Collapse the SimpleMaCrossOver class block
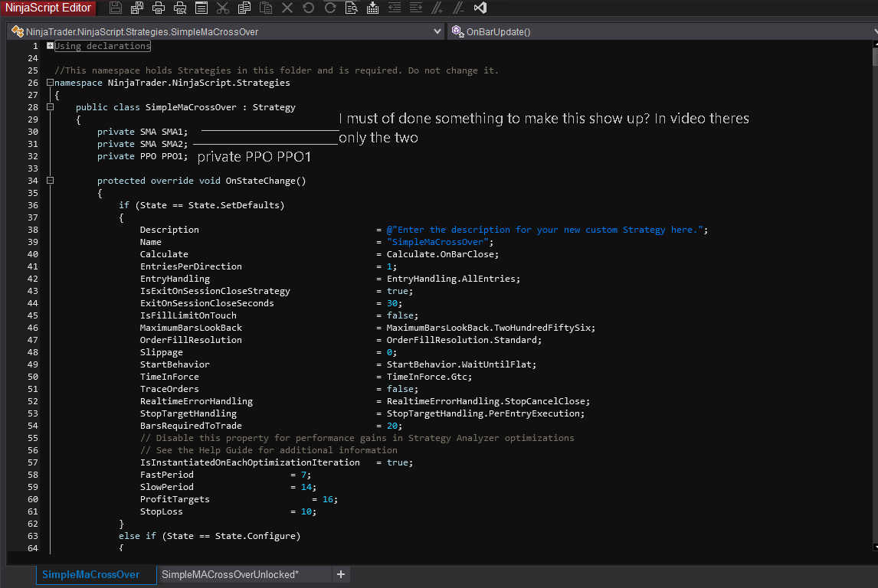 50,107
